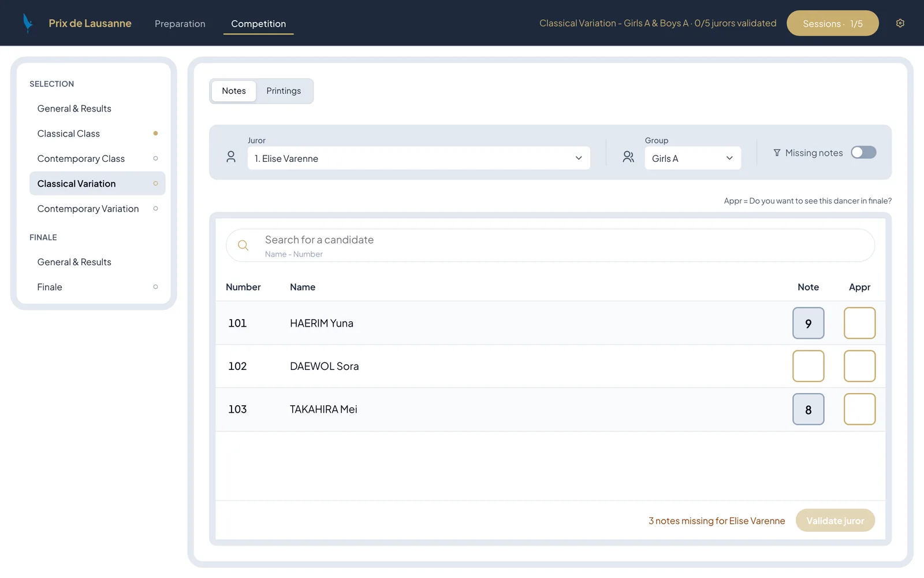The image size is (924, 578).
Task: Click the group people icon
Action: [x=628, y=157]
